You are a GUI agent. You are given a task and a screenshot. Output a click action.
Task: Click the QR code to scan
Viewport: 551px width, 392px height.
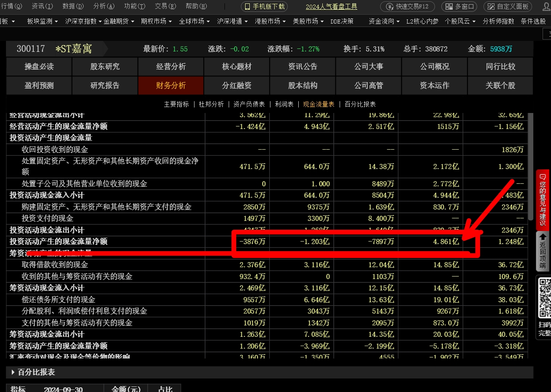coord(545,298)
